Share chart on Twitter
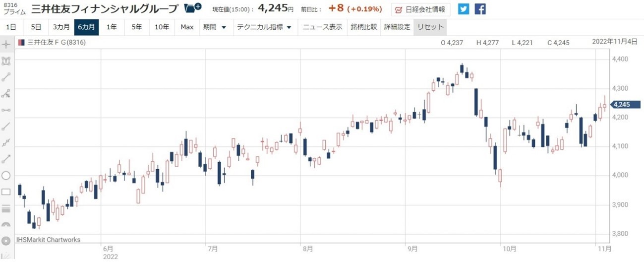 [x=463, y=9]
